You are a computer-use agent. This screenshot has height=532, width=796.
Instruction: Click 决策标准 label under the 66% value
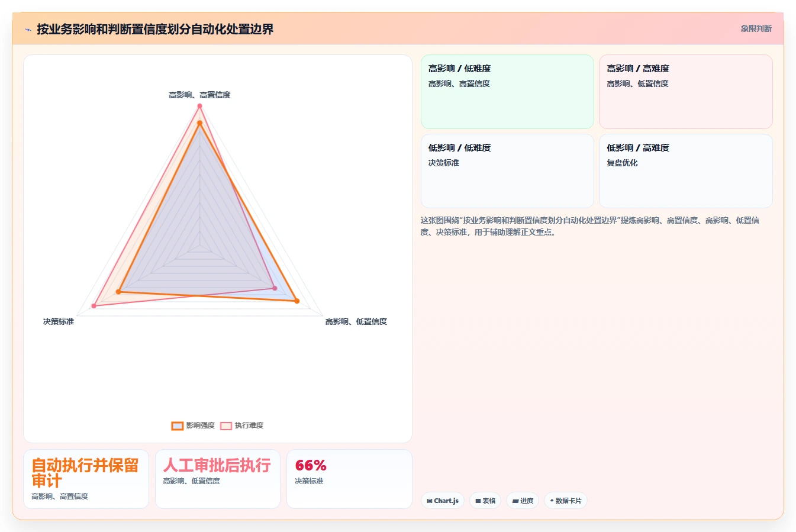[309, 481]
